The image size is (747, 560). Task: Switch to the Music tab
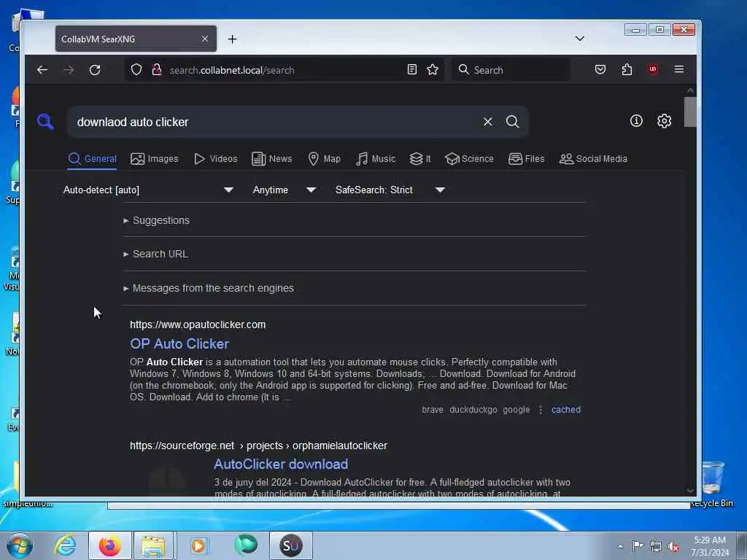click(376, 158)
